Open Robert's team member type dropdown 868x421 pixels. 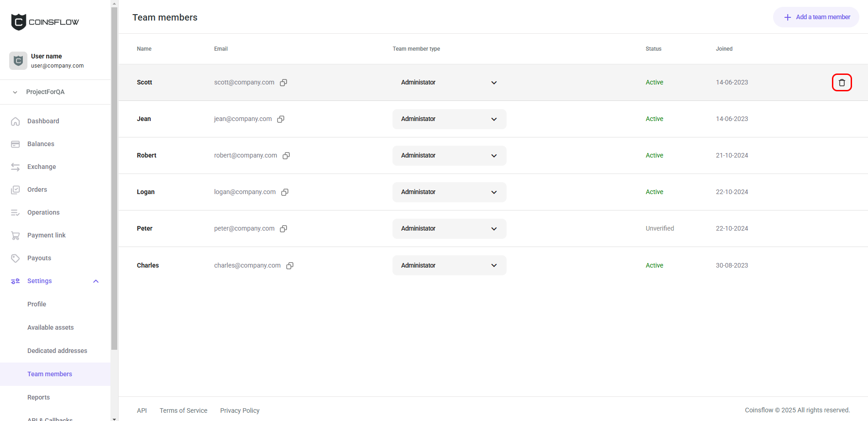pos(449,156)
